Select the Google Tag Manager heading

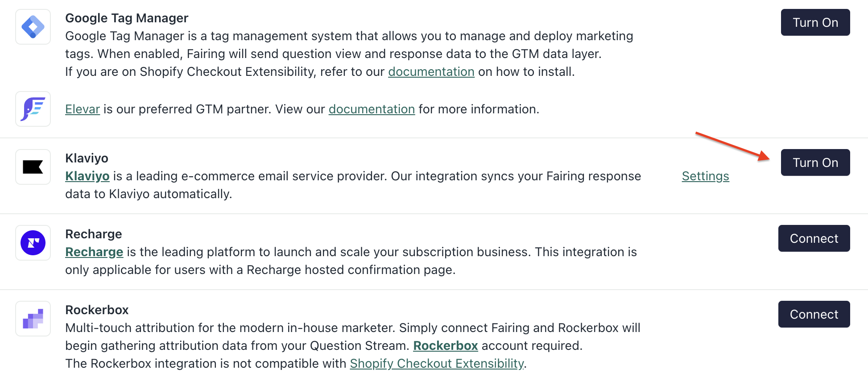point(127,18)
